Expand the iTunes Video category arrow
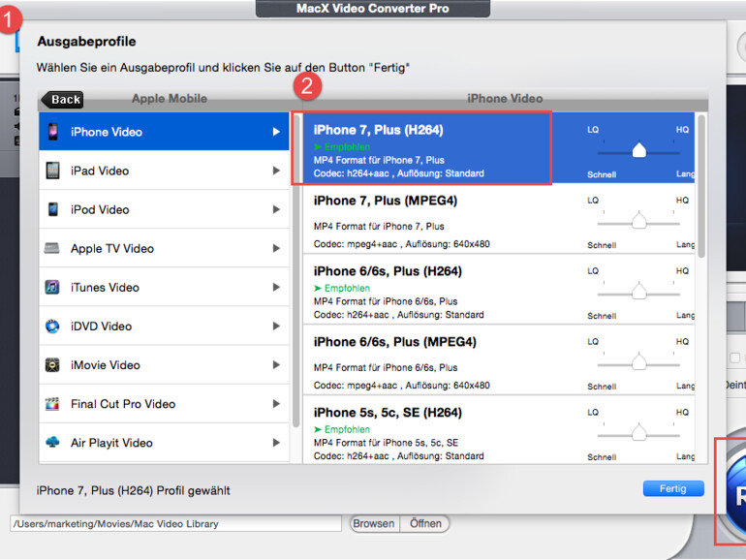Screen dimensions: 746x560 click(x=276, y=287)
